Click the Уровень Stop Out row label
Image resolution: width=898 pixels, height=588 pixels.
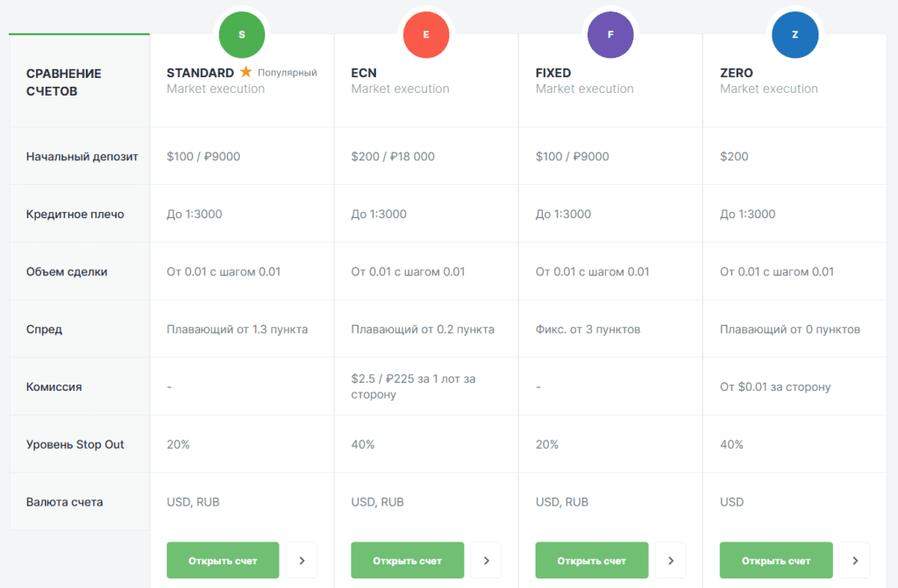click(75, 444)
